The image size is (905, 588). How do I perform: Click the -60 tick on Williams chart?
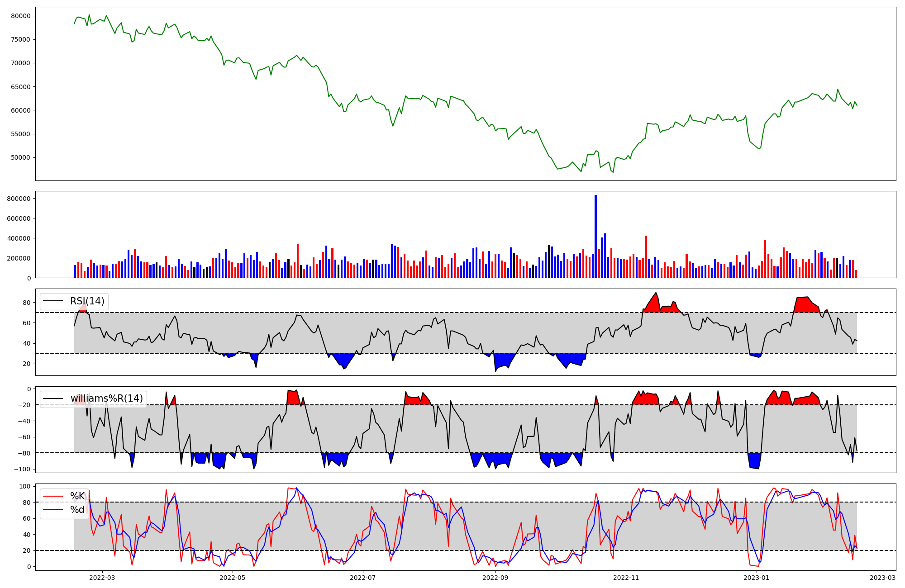click(x=24, y=437)
